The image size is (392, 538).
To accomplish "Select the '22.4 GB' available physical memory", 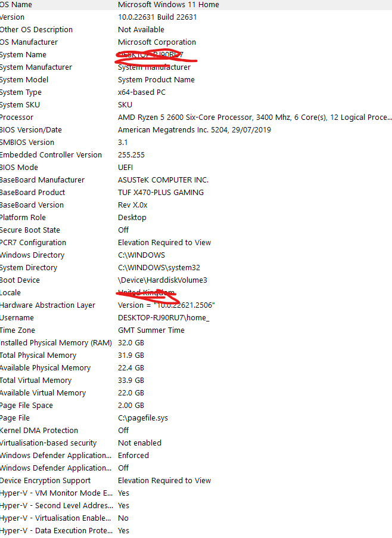I will point(131,368).
